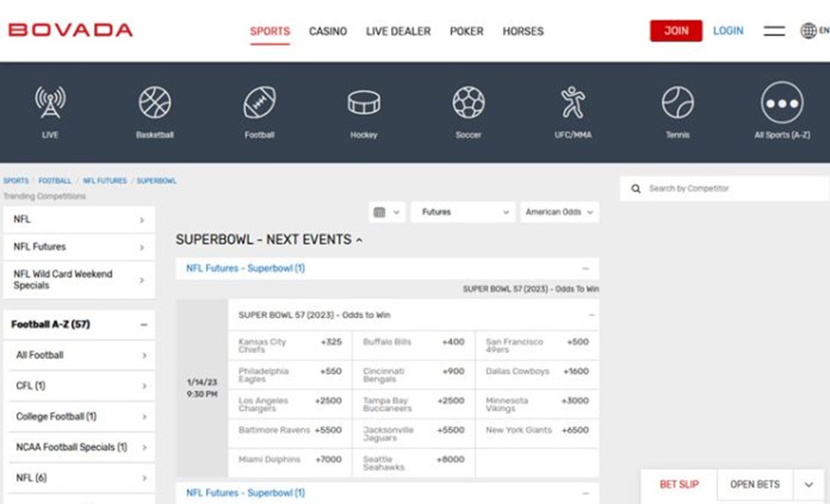Screen dimensions: 830x504
Task: Select the UFC/MMA fighter icon
Action: point(573,103)
